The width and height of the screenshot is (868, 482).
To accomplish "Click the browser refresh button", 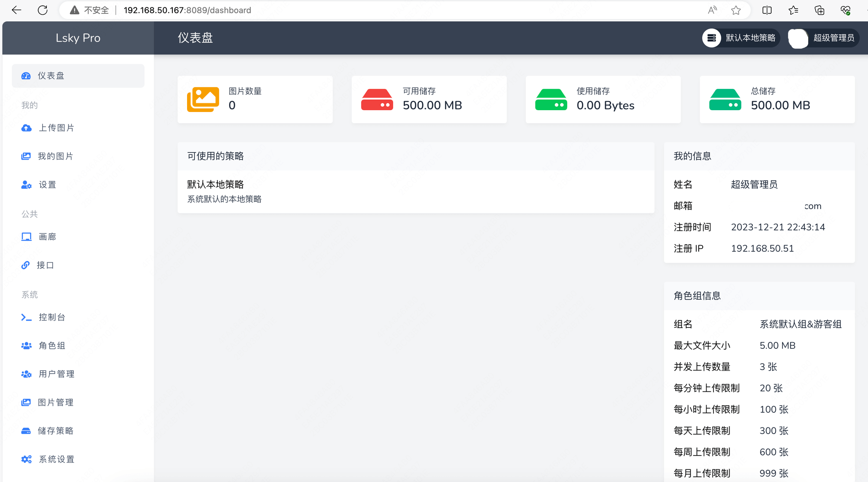I will point(43,10).
